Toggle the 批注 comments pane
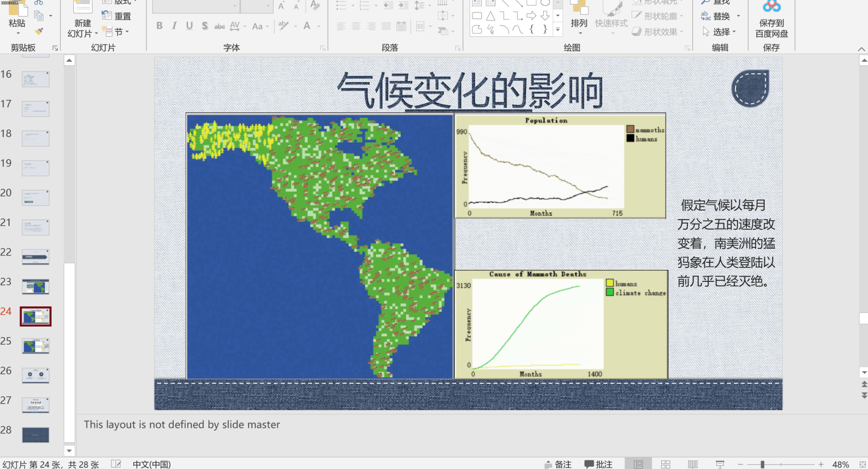The image size is (868, 469). click(598, 464)
